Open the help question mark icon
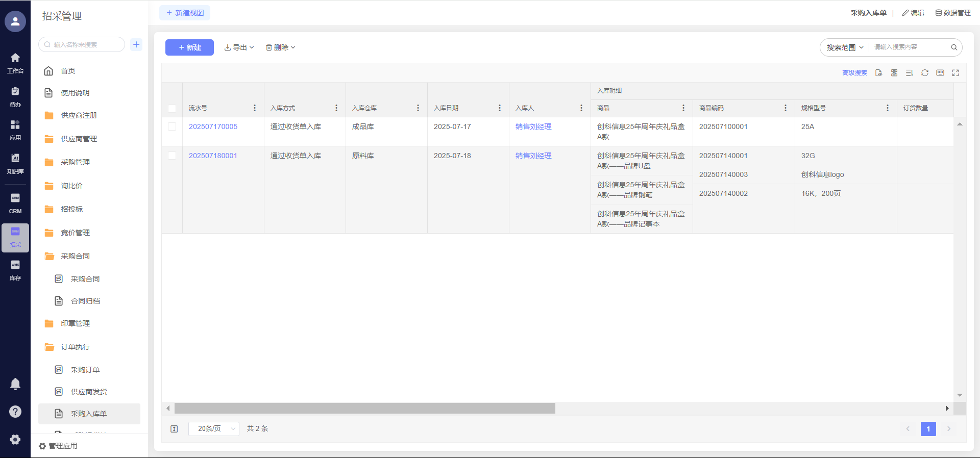 click(x=15, y=412)
